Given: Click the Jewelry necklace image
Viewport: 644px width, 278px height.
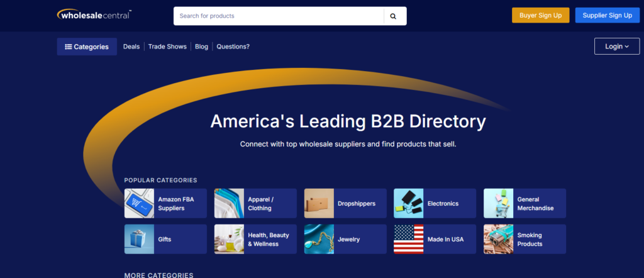Looking at the screenshot, I should (319, 239).
